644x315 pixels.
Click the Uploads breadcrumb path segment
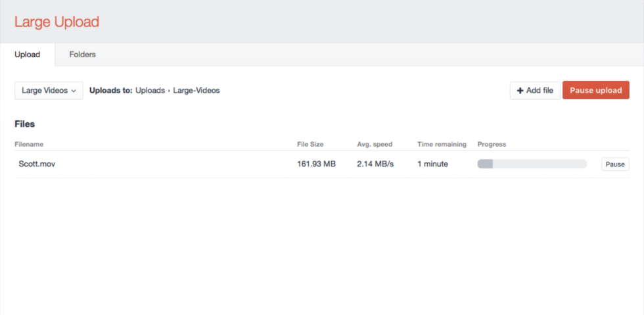[x=150, y=91]
